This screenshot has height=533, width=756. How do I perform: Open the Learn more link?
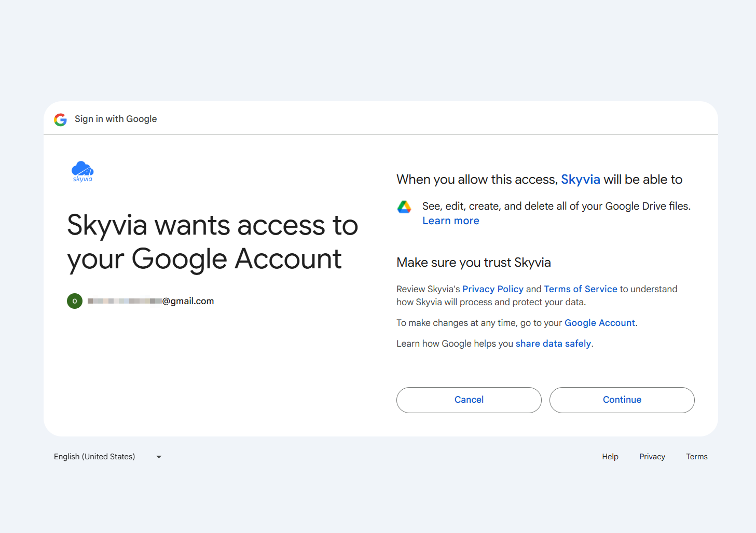click(x=450, y=220)
